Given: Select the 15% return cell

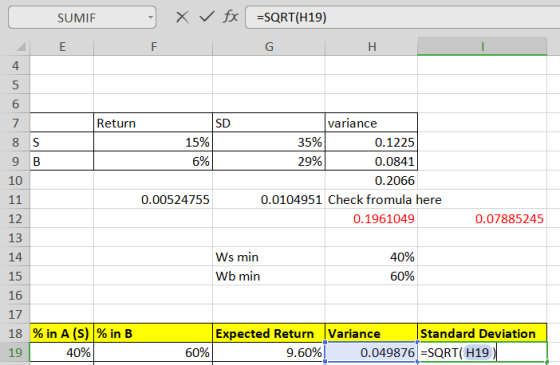Looking at the screenshot, I should click(153, 142).
